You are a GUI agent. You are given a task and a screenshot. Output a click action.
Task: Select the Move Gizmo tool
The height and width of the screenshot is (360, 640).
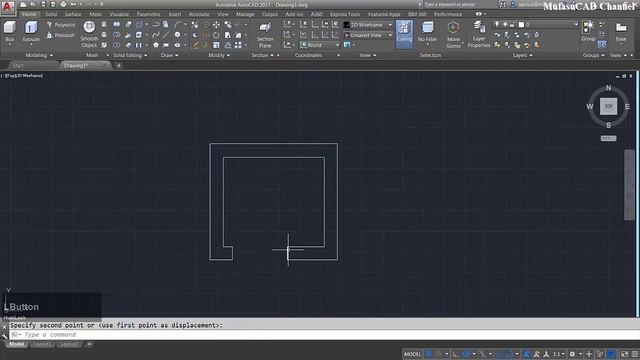[453, 35]
